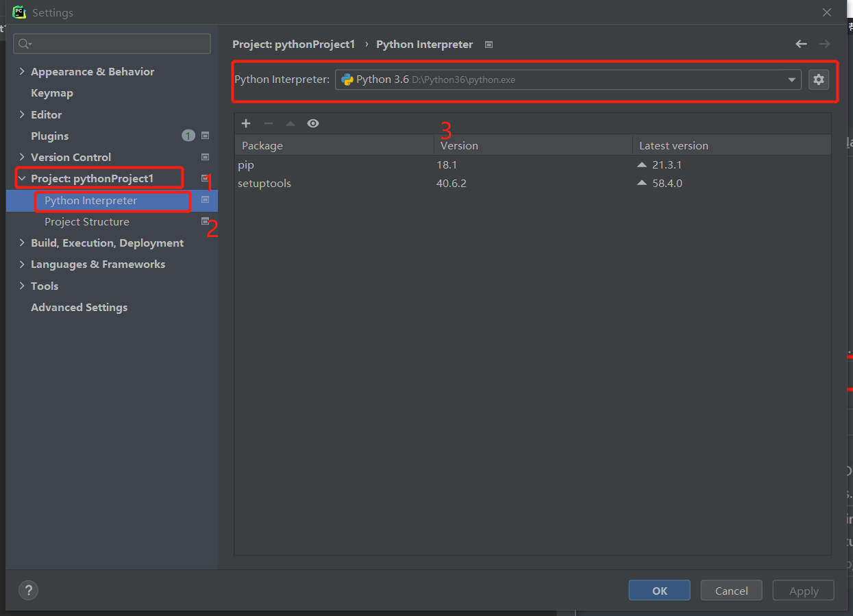Close the Settings dialog
This screenshot has width=853, height=616.
(827, 12)
